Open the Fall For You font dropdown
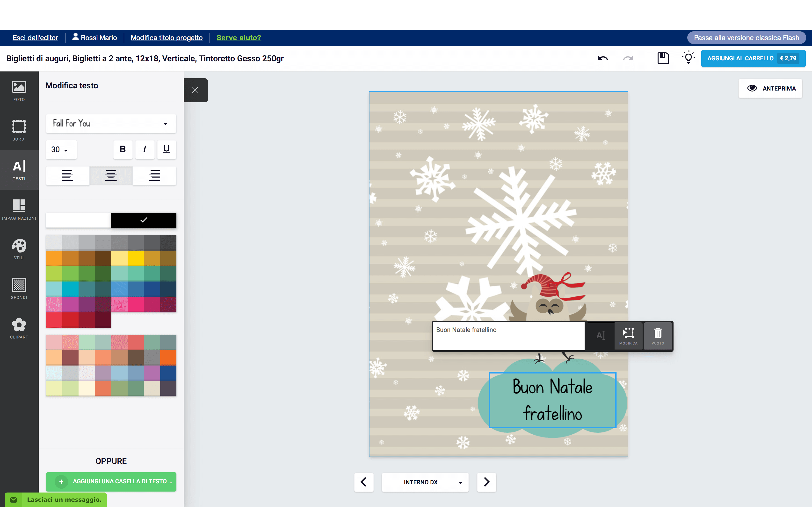Screen dimensions: 812x507 tap(111, 124)
